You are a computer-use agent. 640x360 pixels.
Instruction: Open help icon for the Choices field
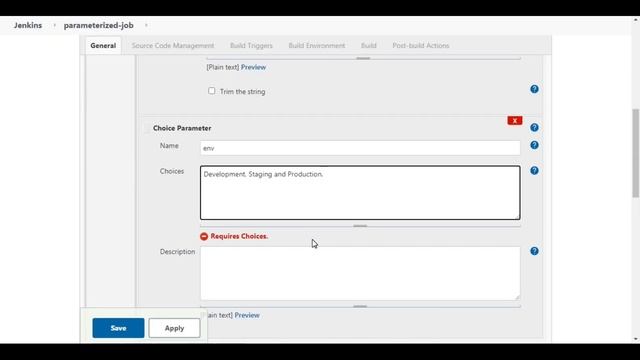(x=534, y=171)
